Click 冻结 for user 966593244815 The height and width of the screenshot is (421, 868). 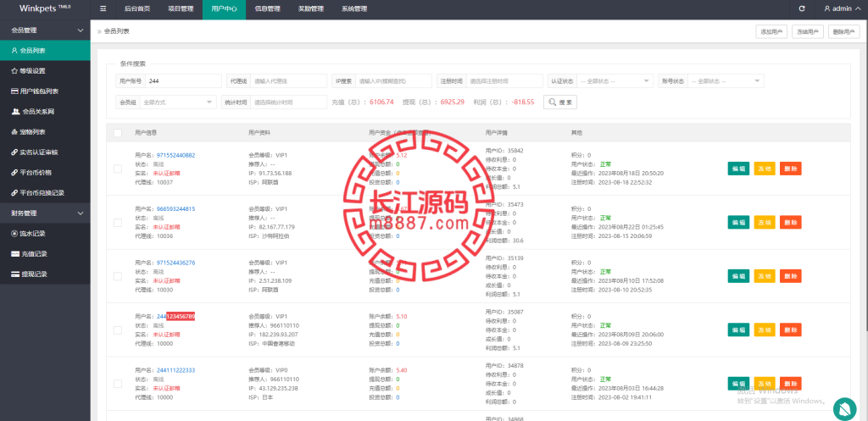[x=765, y=223]
